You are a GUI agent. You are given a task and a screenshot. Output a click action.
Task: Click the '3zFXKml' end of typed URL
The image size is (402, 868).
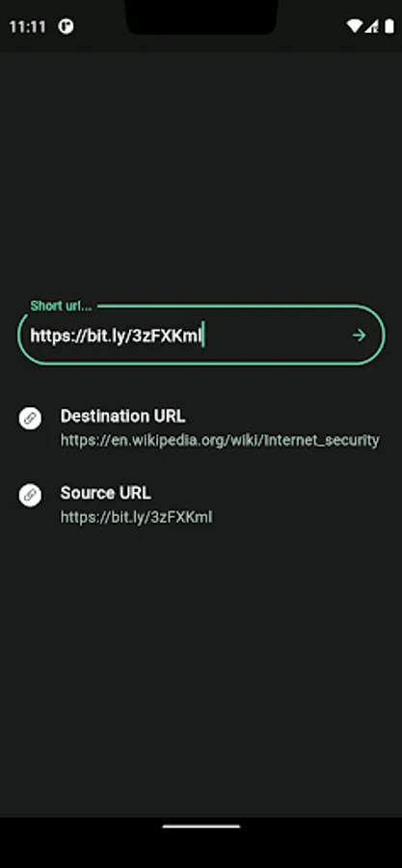pyautogui.click(x=165, y=336)
